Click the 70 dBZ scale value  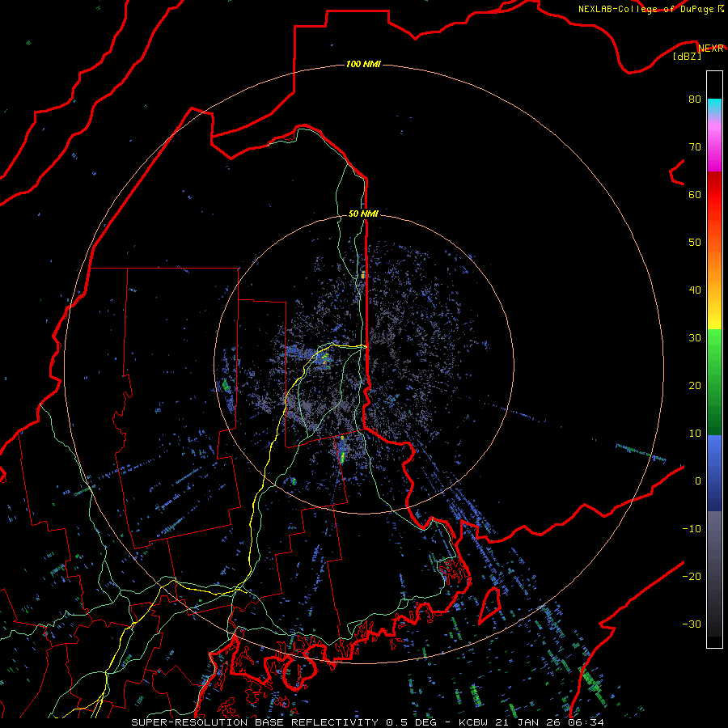coord(695,146)
